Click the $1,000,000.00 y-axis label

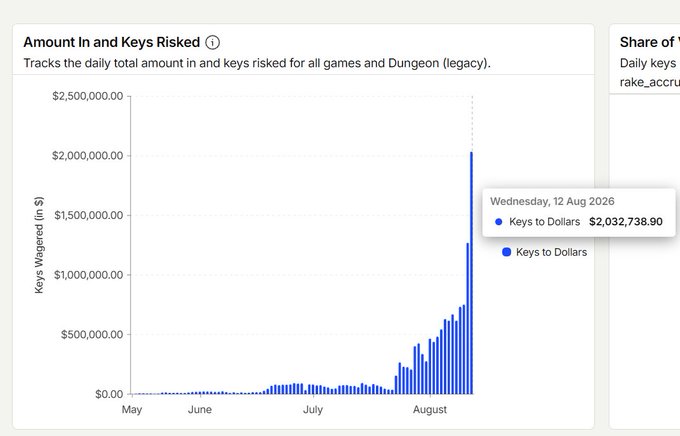click(x=88, y=275)
